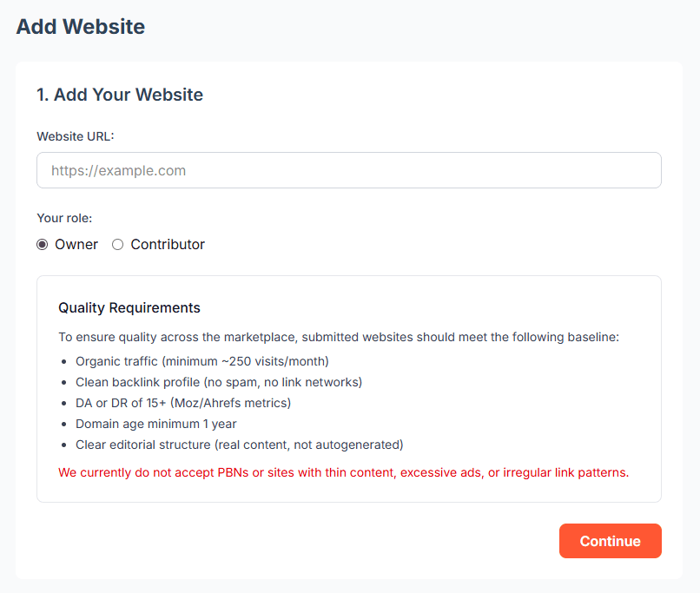This screenshot has width=700, height=593.
Task: Click the Owner label next to its radio
Action: click(x=76, y=244)
